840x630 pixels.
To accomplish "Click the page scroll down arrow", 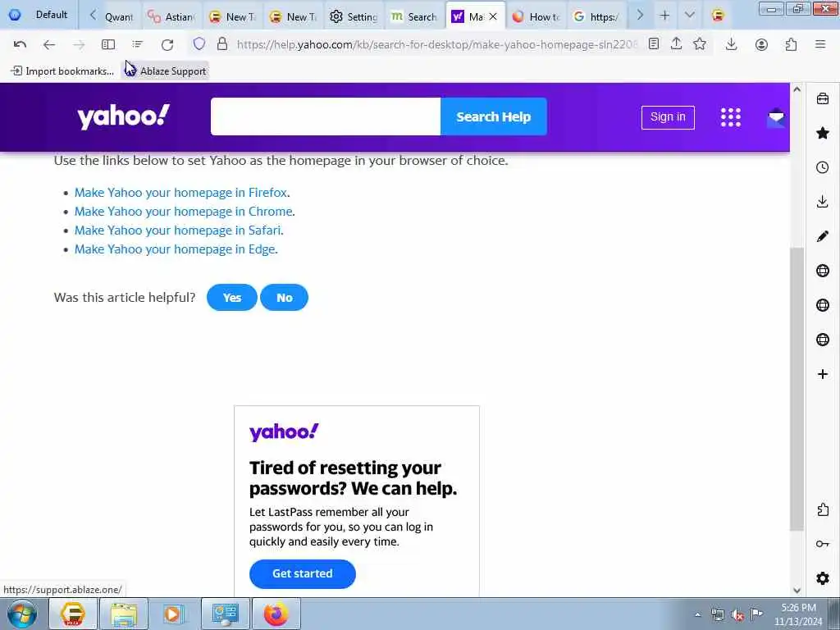I will pyautogui.click(x=797, y=590).
